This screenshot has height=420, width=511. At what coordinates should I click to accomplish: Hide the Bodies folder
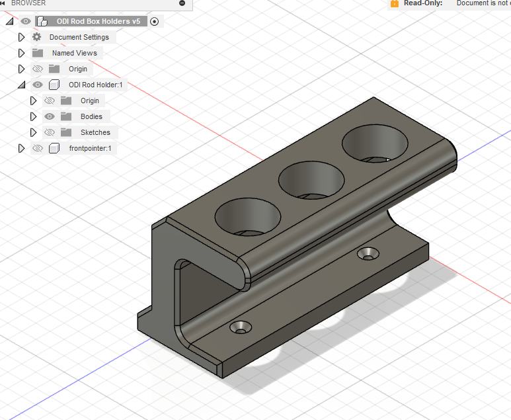pos(50,116)
